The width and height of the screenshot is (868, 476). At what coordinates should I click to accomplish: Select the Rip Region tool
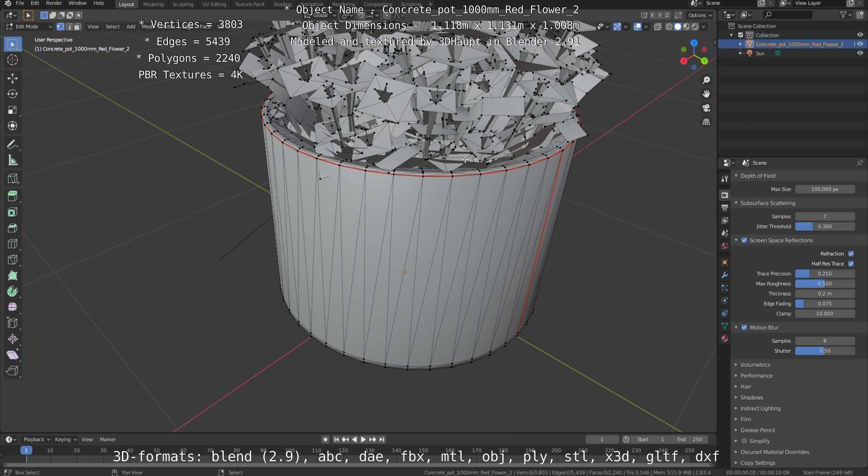pyautogui.click(x=13, y=371)
